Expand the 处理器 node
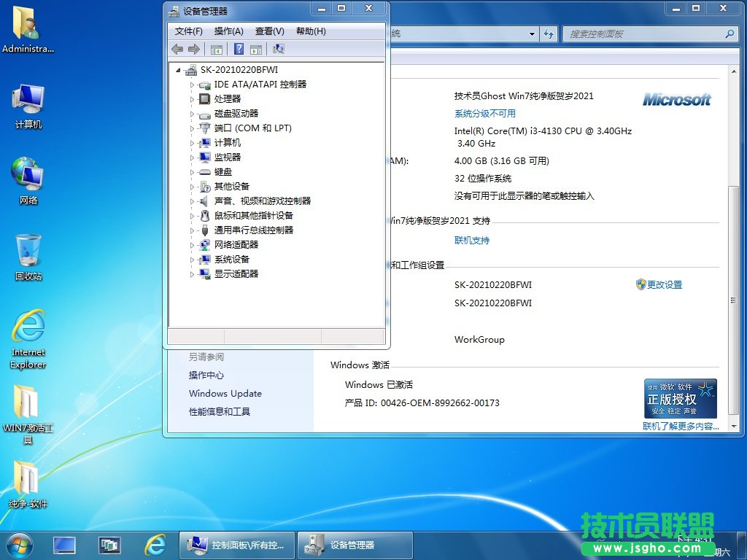 [x=193, y=99]
